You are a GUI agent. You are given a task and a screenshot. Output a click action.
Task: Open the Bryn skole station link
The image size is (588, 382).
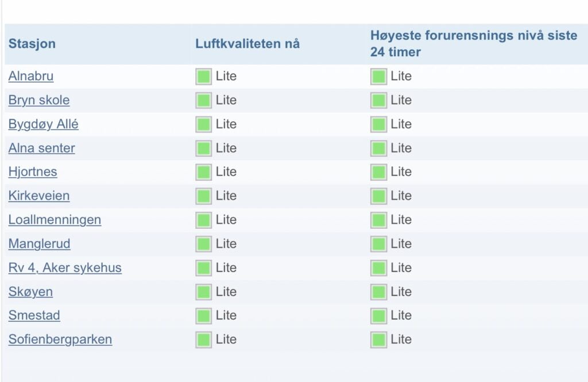38,100
